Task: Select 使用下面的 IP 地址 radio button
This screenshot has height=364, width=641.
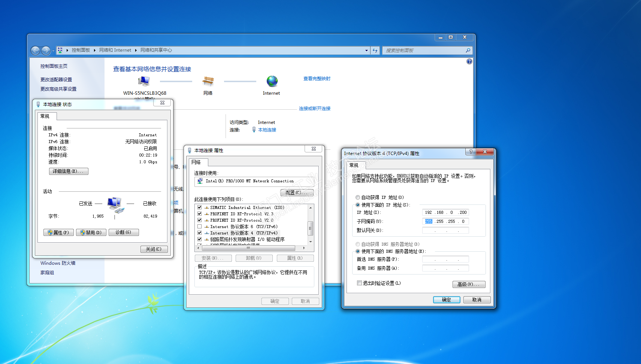Action: click(358, 205)
